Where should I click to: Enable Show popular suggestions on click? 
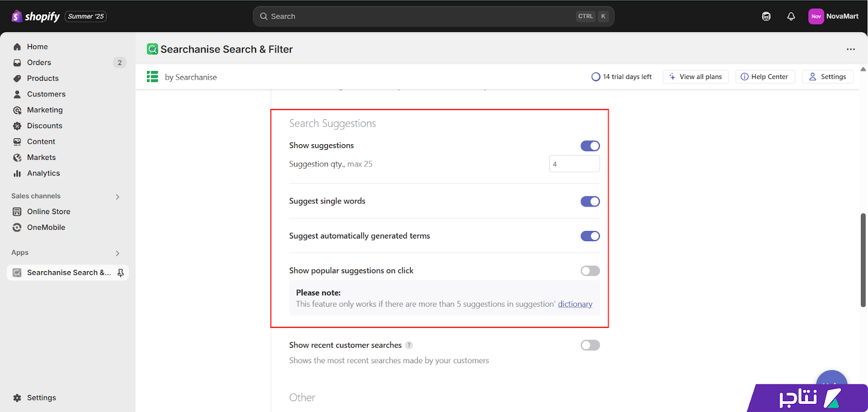click(590, 271)
